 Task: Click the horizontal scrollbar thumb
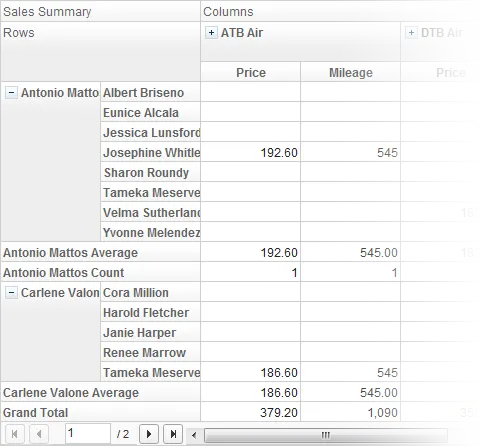[x=325, y=435]
